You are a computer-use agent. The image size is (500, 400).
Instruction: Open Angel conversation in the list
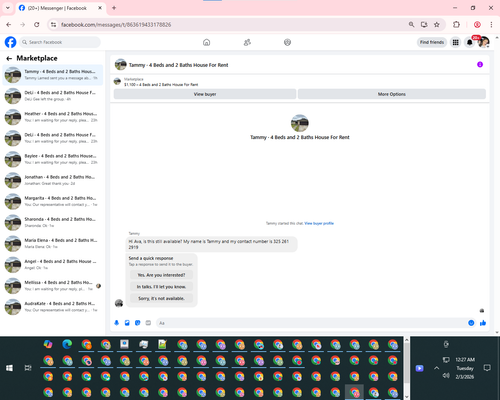tap(53, 265)
